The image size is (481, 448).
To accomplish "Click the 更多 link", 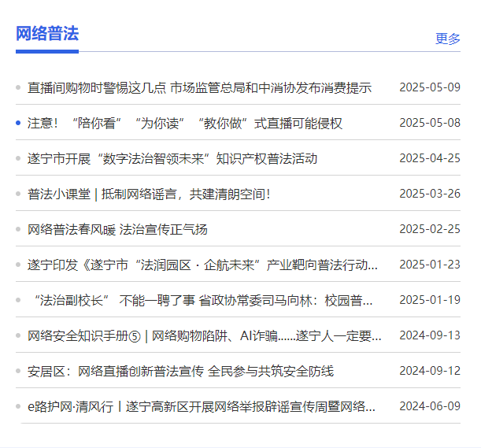I will click(447, 39).
